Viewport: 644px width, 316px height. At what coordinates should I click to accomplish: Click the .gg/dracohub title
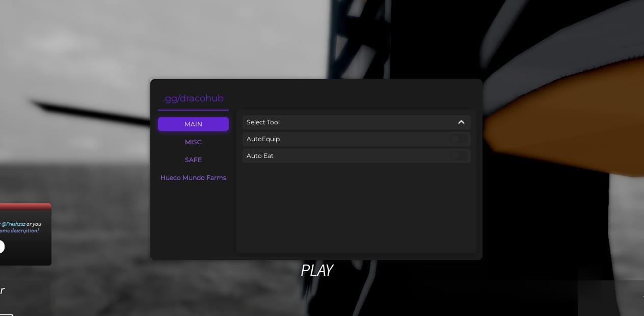pos(193,98)
